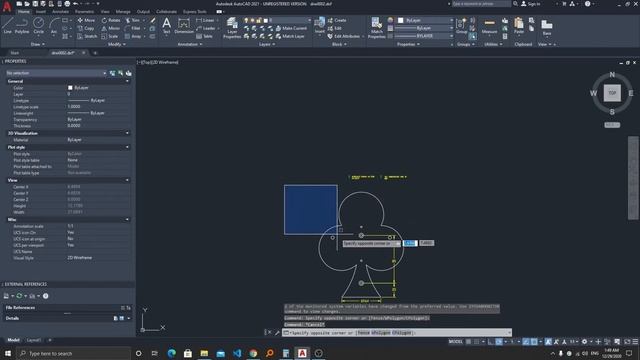Toggle snap mode in status bar
640x360 pixels.
point(476,342)
